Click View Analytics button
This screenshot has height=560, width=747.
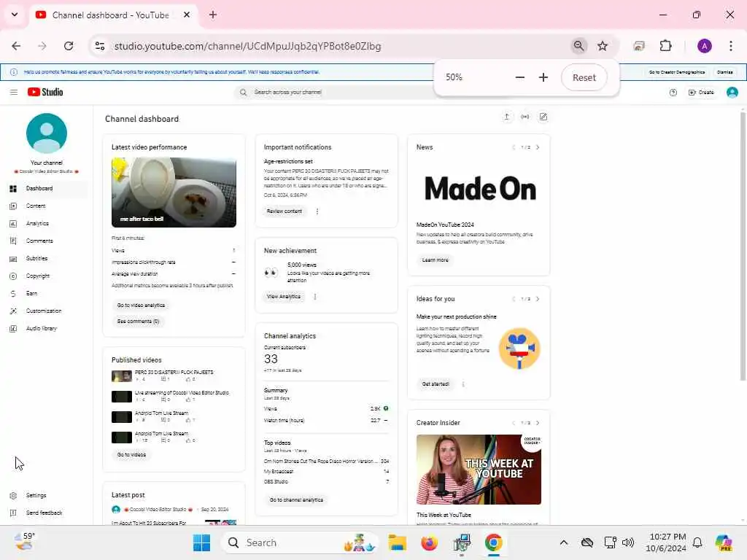(284, 297)
